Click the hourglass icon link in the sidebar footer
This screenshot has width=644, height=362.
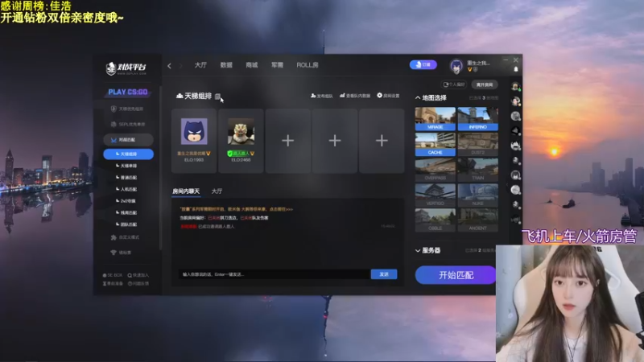113,284
